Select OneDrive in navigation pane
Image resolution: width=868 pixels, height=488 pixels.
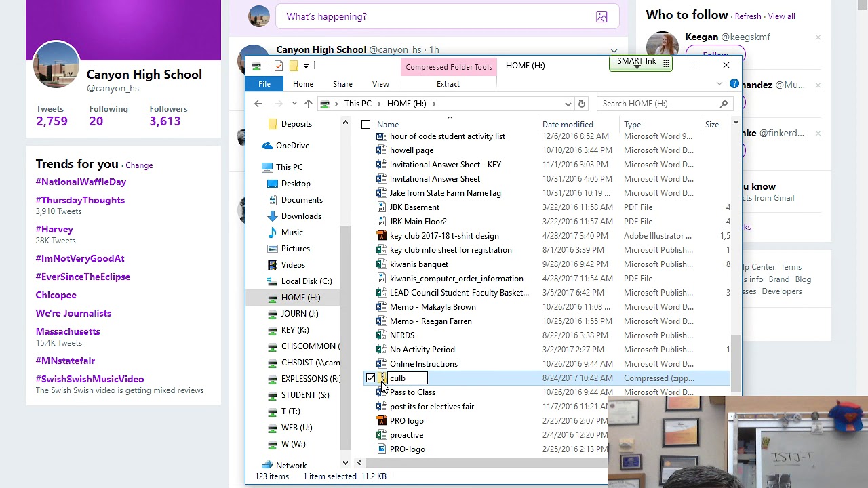(x=292, y=146)
